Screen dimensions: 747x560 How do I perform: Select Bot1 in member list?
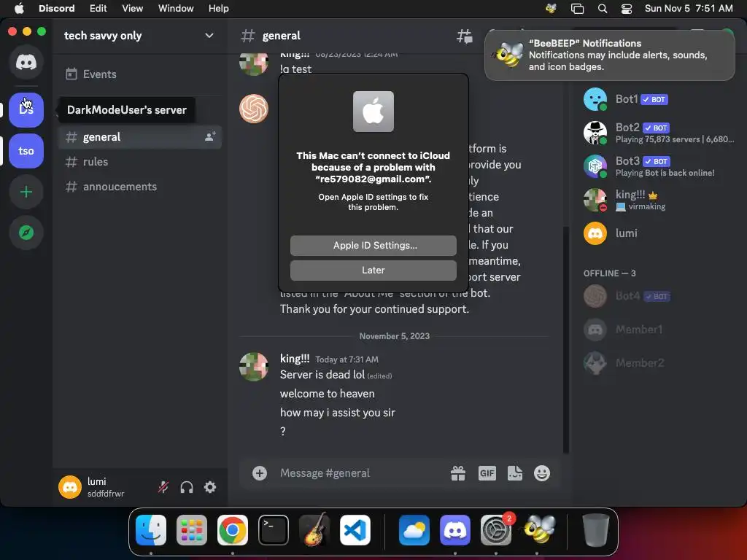(x=659, y=99)
